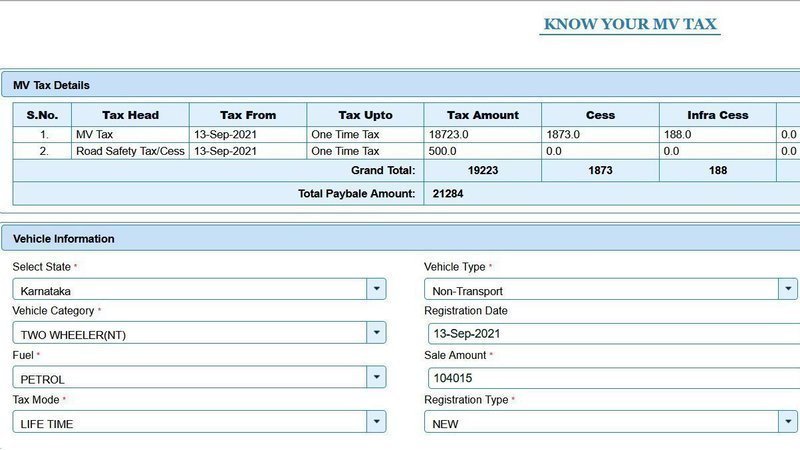Click the Cess column header

click(600, 115)
